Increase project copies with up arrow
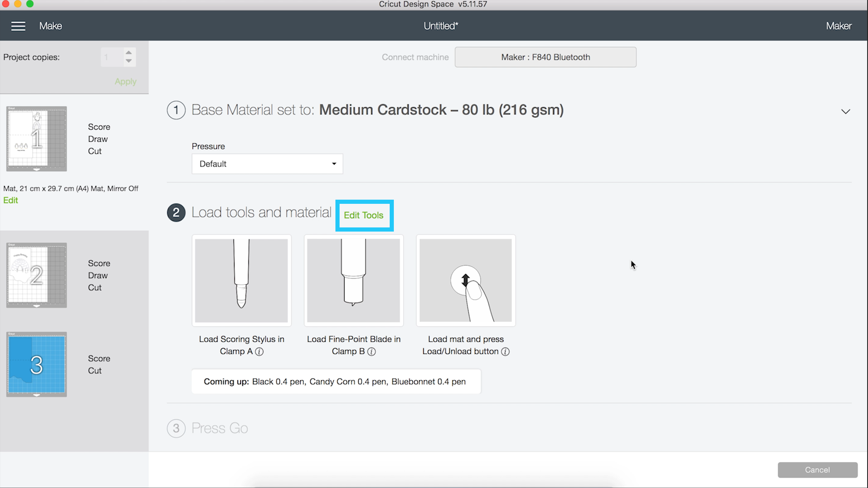868x488 pixels. click(129, 53)
